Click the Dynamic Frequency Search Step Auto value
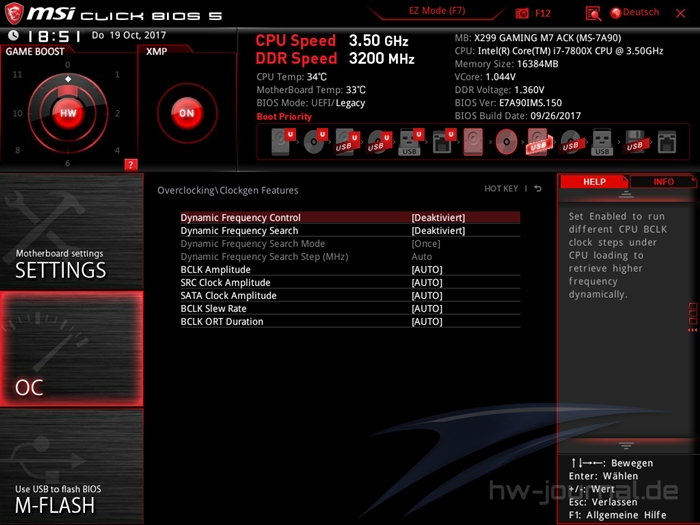700x525 pixels. pyautogui.click(x=421, y=257)
